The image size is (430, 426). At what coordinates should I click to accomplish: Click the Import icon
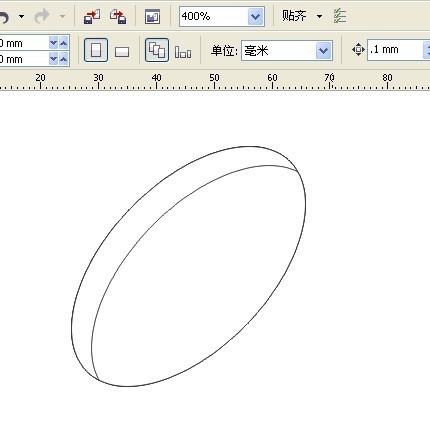[92, 17]
